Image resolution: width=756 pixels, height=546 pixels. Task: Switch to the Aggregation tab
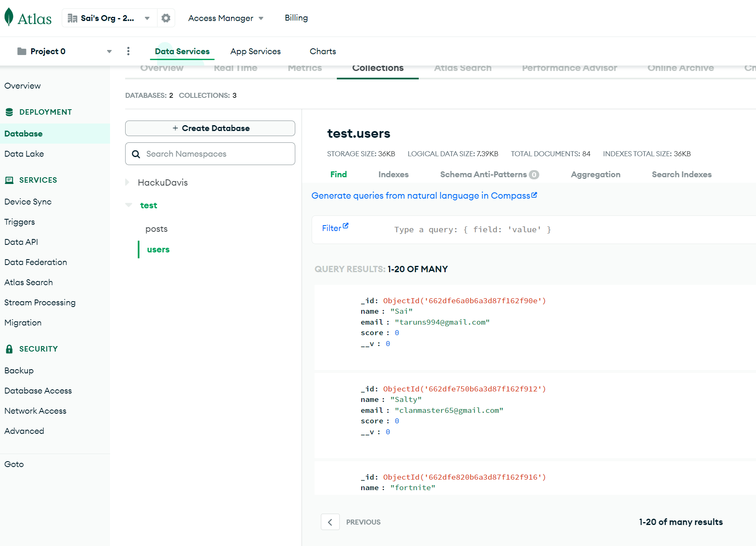pos(595,174)
